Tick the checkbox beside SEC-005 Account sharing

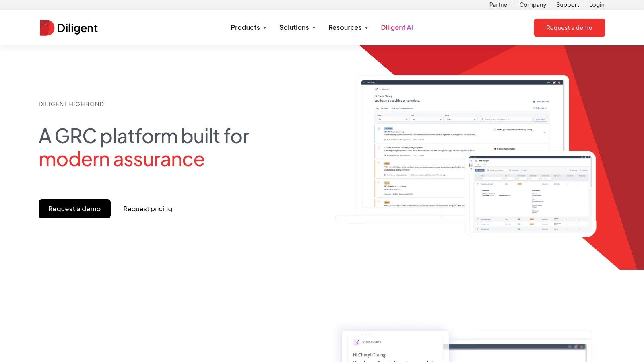tap(379, 128)
